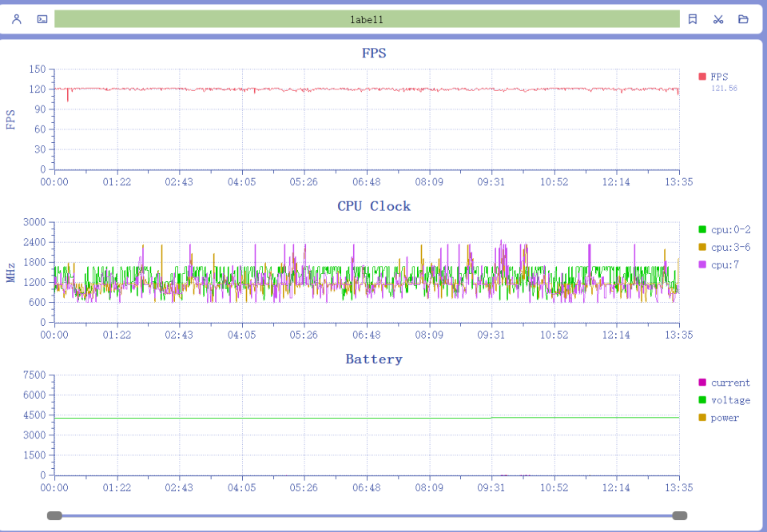Open the terminal console icon
This screenshot has height=532, width=767.
point(42,19)
